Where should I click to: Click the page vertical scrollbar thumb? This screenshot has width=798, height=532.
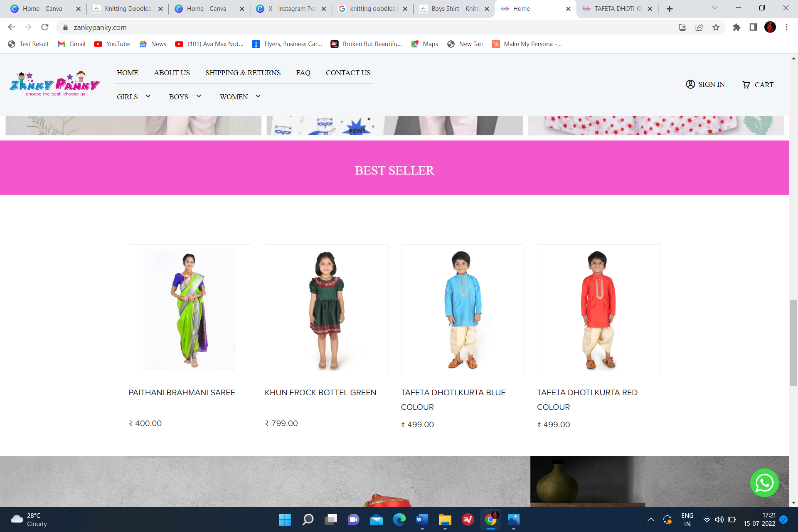click(x=793, y=342)
